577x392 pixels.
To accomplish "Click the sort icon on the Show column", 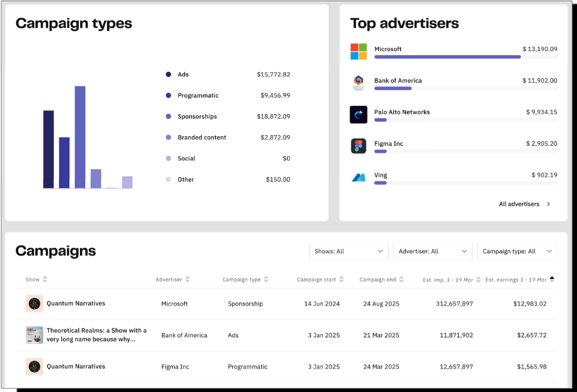I will coord(45,279).
